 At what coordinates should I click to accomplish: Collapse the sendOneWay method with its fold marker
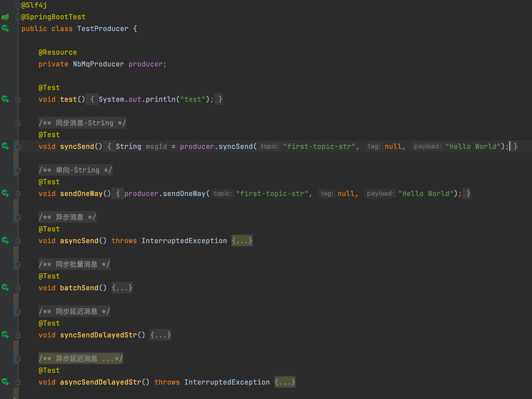pos(18,194)
